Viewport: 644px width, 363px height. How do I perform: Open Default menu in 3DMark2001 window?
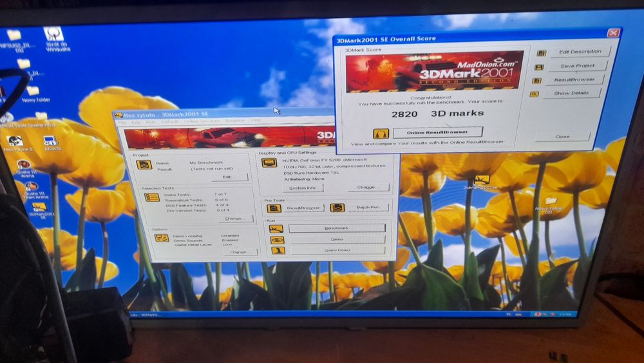[169, 122]
